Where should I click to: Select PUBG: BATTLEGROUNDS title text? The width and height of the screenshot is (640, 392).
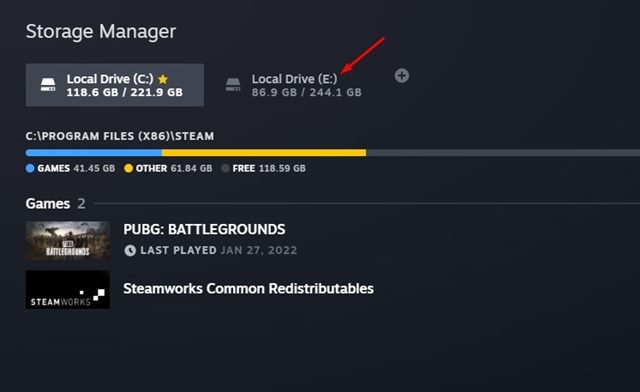204,229
